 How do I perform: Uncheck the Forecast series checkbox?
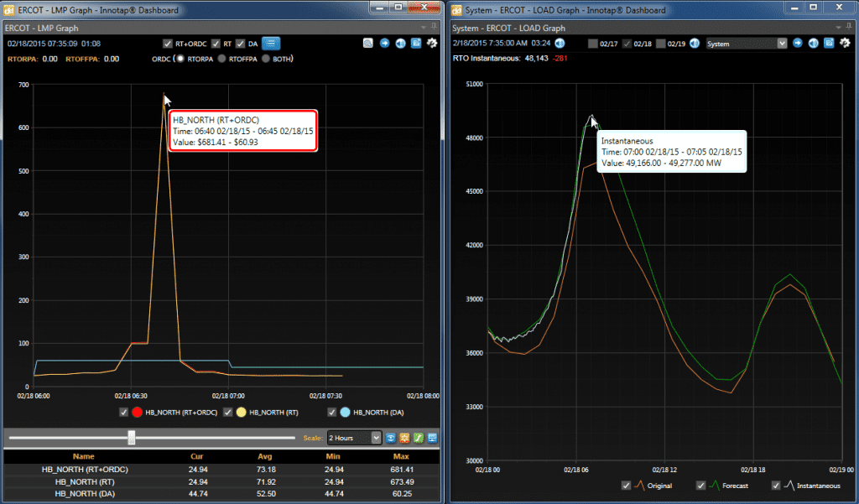tap(700, 486)
